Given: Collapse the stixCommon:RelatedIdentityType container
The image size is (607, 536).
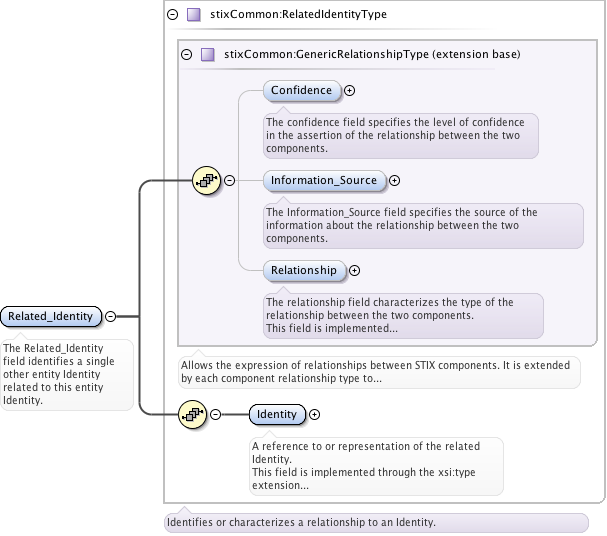Looking at the screenshot, I should click(x=172, y=15).
